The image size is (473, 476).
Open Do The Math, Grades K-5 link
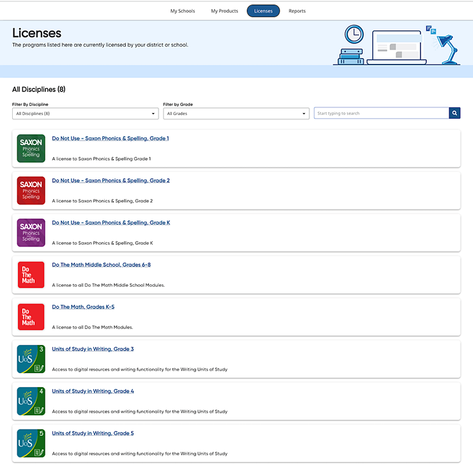click(x=83, y=307)
